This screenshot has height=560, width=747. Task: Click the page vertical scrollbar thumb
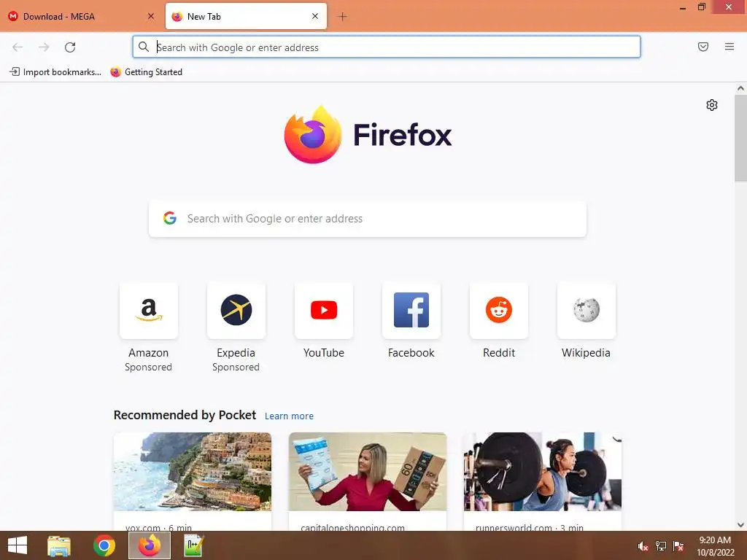coord(740,138)
